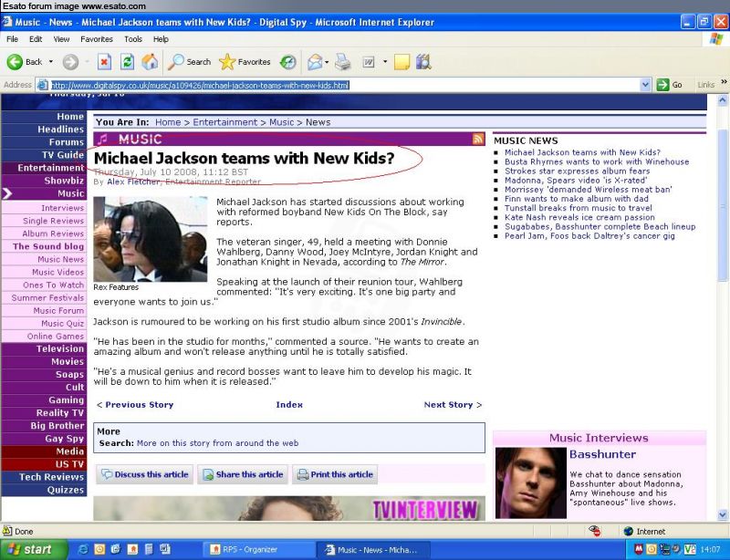730x560 pixels.
Task: Click Print this article button
Action: [335, 474]
